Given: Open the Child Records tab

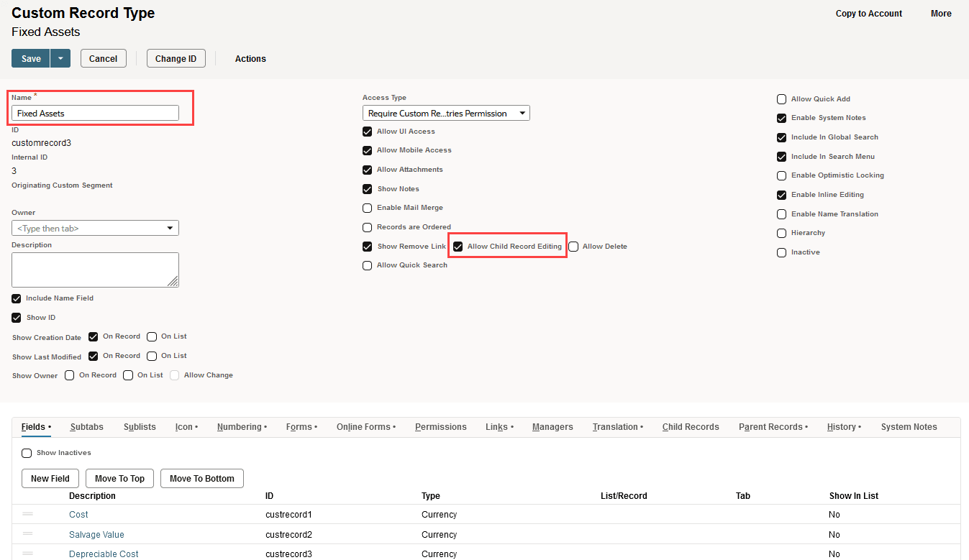Looking at the screenshot, I should tap(690, 426).
